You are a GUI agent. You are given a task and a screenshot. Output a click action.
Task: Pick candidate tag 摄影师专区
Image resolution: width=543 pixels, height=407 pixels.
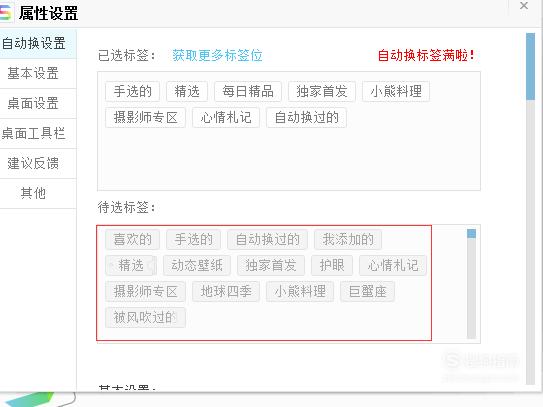click(145, 292)
